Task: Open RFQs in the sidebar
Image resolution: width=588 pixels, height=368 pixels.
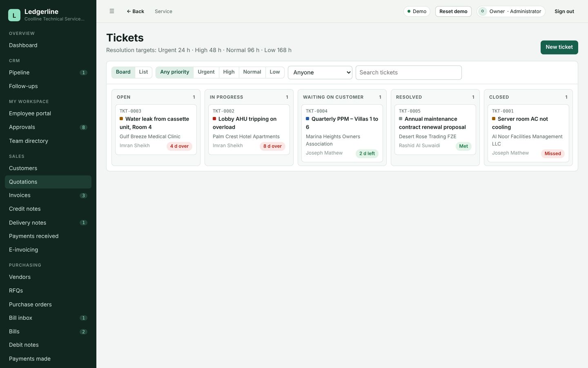Action: (48, 291)
